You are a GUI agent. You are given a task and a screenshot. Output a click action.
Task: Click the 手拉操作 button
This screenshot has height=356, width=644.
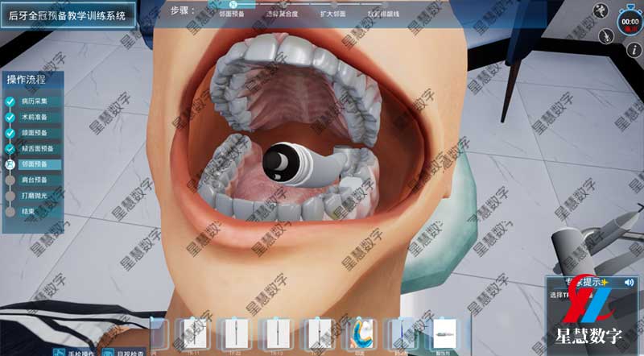click(72, 352)
